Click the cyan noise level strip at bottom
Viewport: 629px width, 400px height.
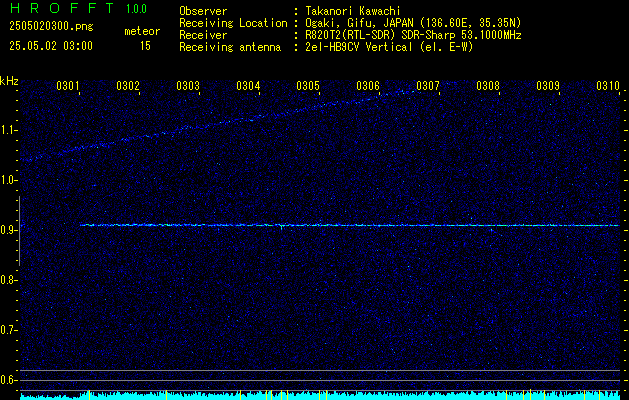[320, 396]
